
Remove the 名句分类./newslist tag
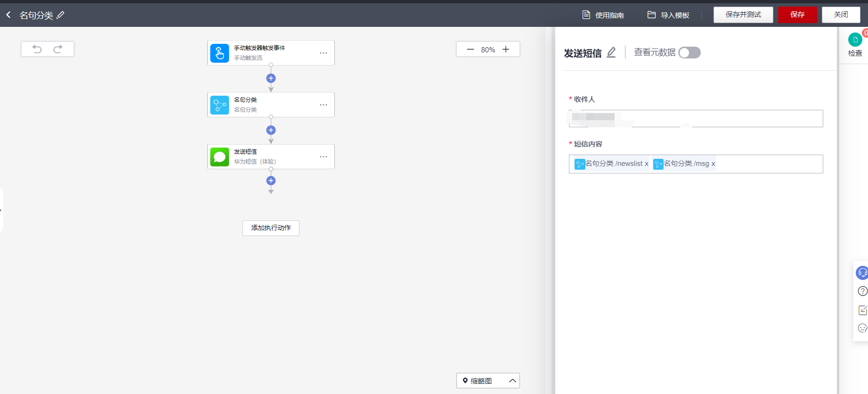[647, 164]
